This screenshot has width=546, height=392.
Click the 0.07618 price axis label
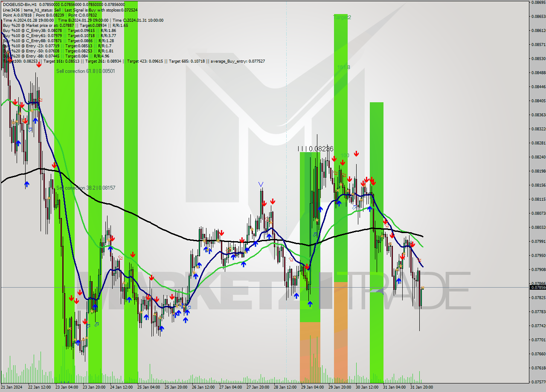point(538,368)
